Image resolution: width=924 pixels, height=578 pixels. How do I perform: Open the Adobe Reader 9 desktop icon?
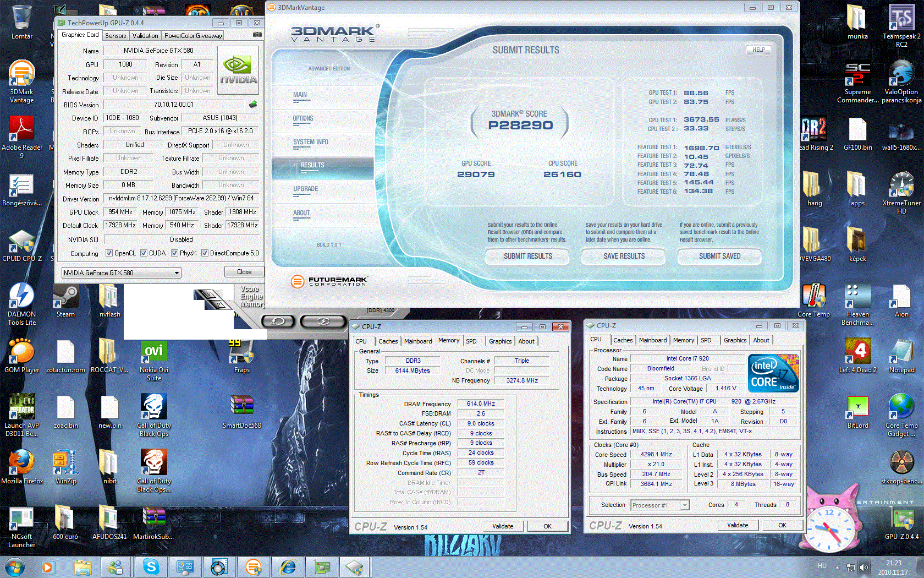point(22,138)
